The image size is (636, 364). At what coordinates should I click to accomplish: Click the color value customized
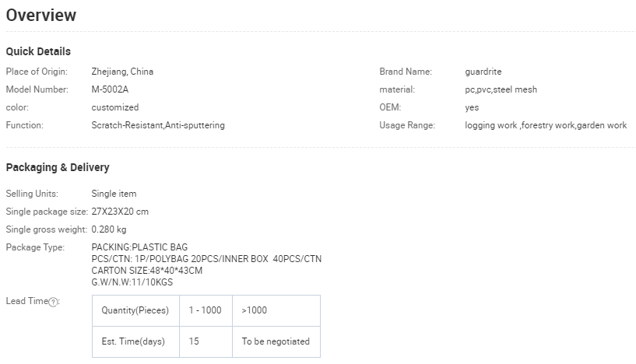115,107
